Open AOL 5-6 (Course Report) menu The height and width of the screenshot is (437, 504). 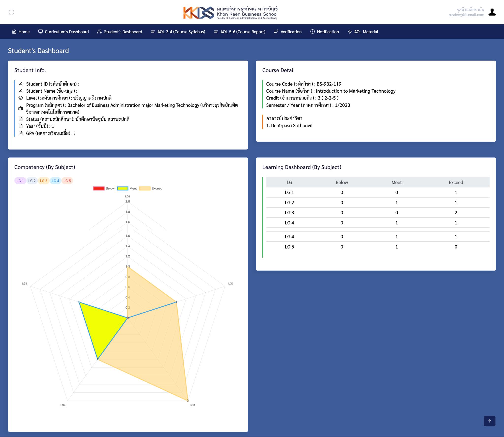239,32
